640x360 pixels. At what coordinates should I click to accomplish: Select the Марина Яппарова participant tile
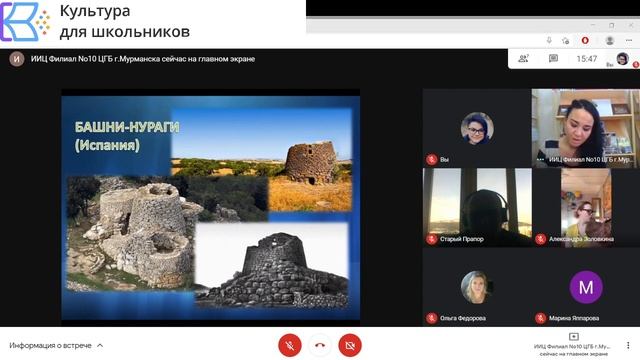[586, 287]
